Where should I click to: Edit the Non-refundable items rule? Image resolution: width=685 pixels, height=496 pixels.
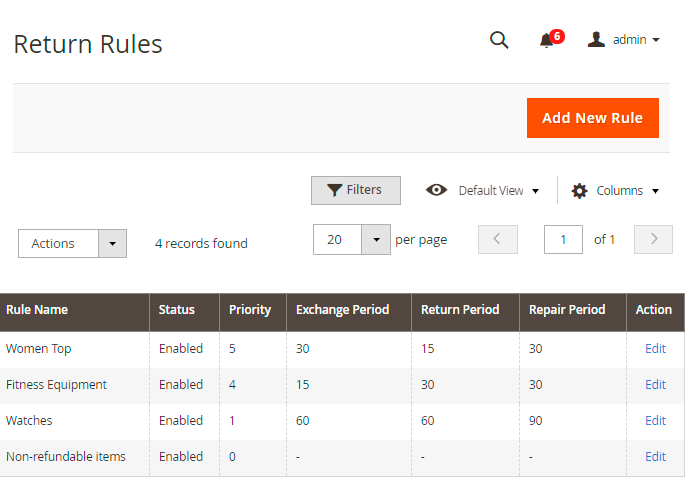tap(655, 457)
